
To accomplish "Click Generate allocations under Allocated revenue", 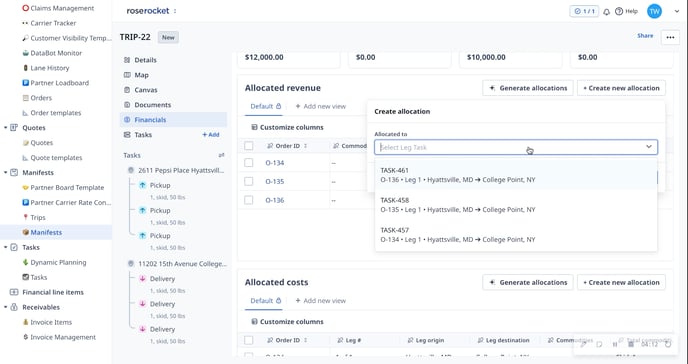I will (x=528, y=88).
